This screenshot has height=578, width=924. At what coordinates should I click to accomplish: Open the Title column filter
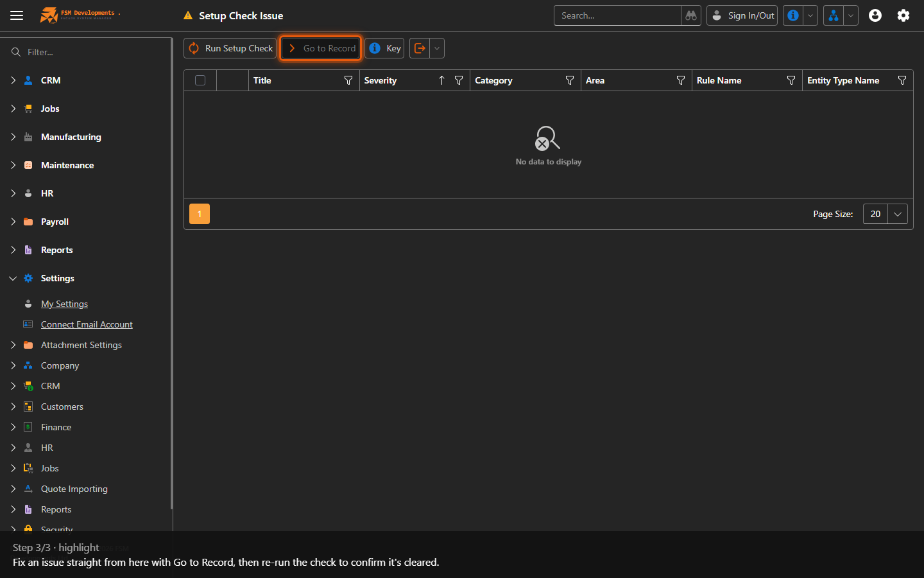tap(348, 80)
